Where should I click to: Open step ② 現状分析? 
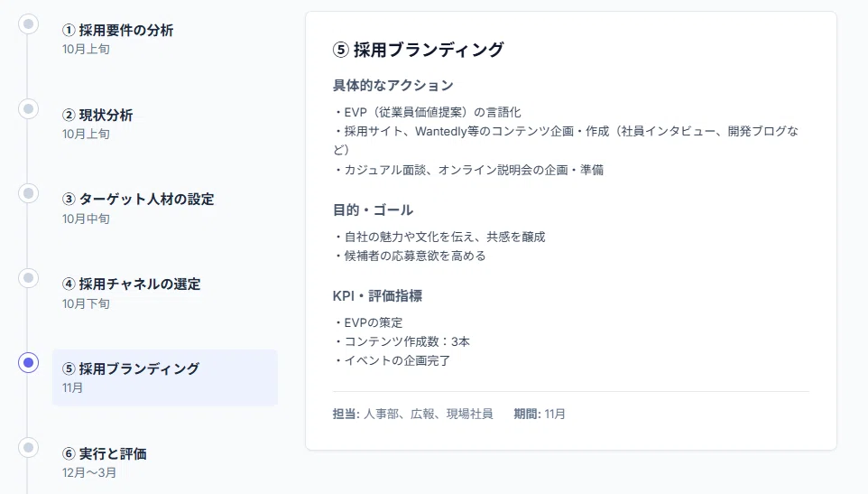165,124
